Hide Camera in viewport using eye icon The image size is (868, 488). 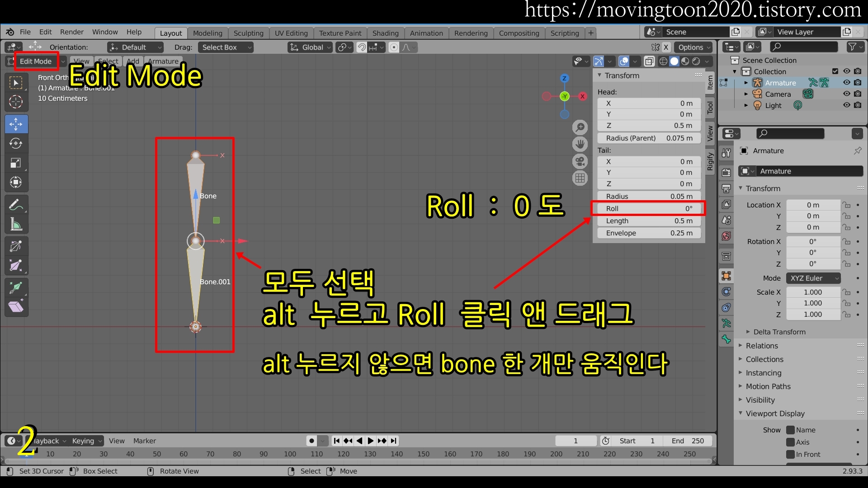point(847,94)
